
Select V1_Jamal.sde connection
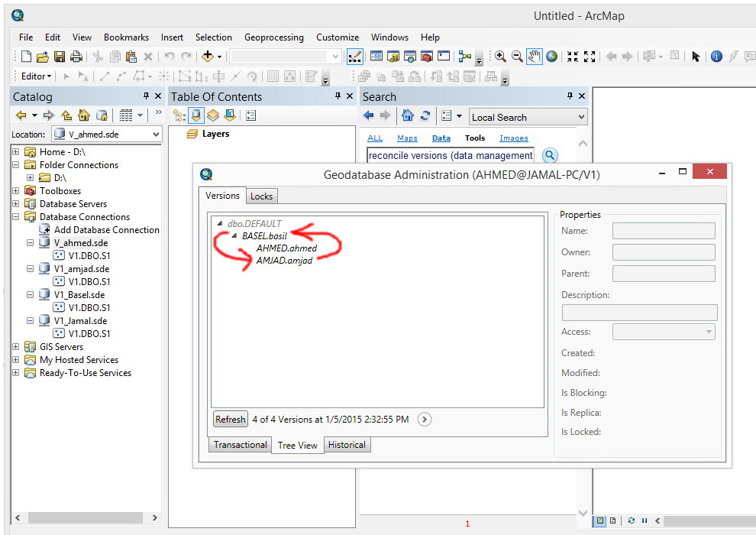coord(80,321)
